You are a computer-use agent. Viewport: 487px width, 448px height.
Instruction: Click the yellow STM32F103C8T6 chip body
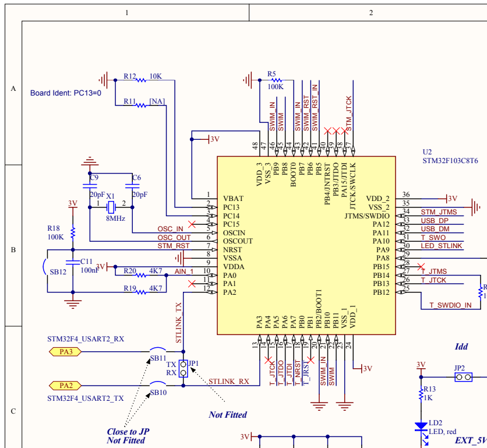[306, 245]
